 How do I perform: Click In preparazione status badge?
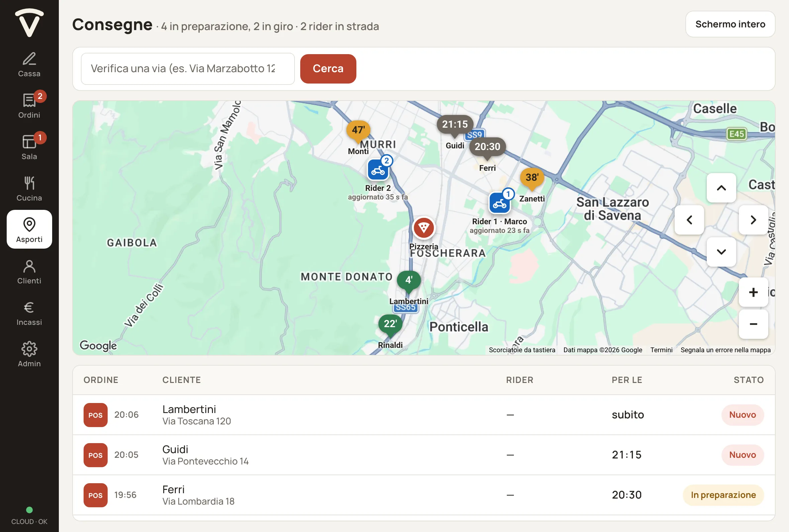[723, 495]
